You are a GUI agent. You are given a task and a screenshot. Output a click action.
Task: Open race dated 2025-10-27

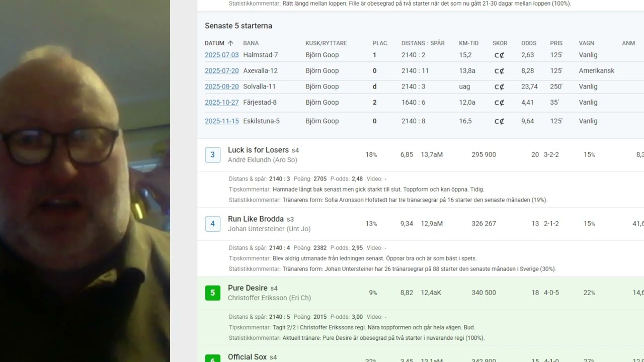click(221, 103)
